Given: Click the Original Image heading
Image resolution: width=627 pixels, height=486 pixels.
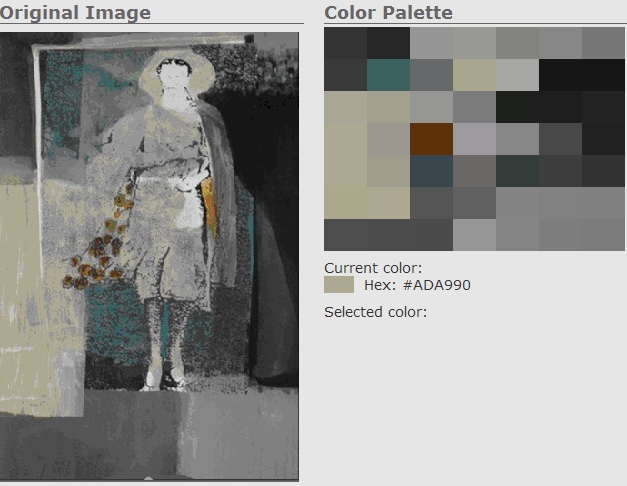Looking at the screenshot, I should 76,13.
